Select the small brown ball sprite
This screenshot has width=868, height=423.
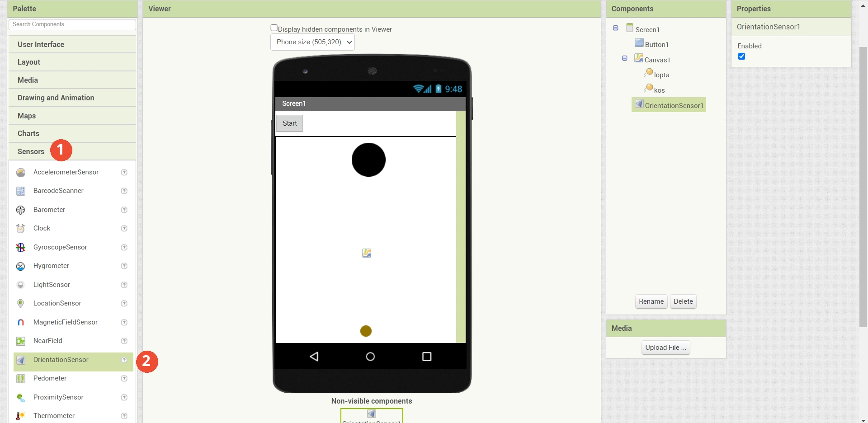366,331
